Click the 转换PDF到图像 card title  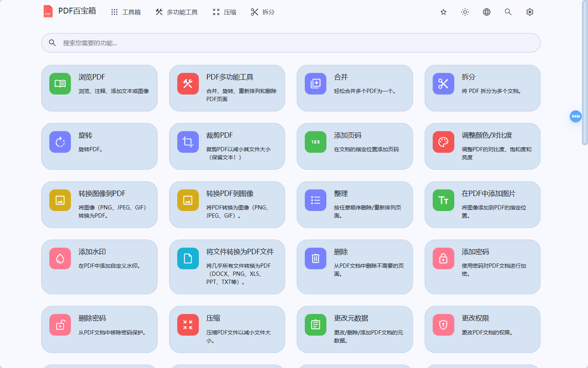(230, 194)
